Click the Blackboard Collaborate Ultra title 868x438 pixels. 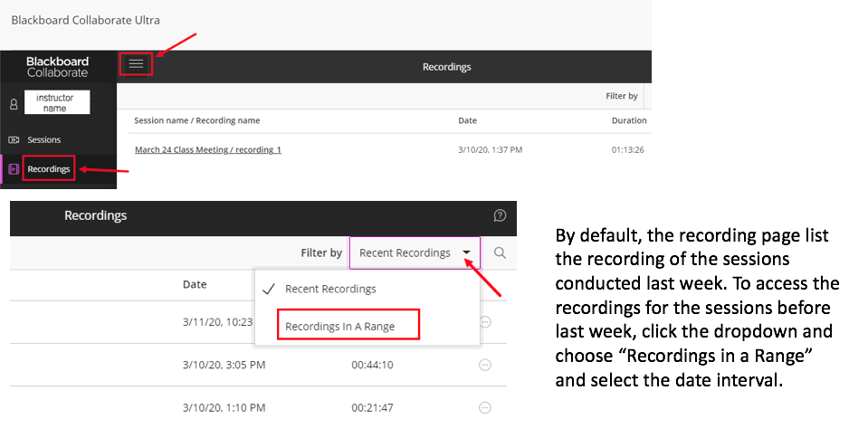[x=86, y=21]
